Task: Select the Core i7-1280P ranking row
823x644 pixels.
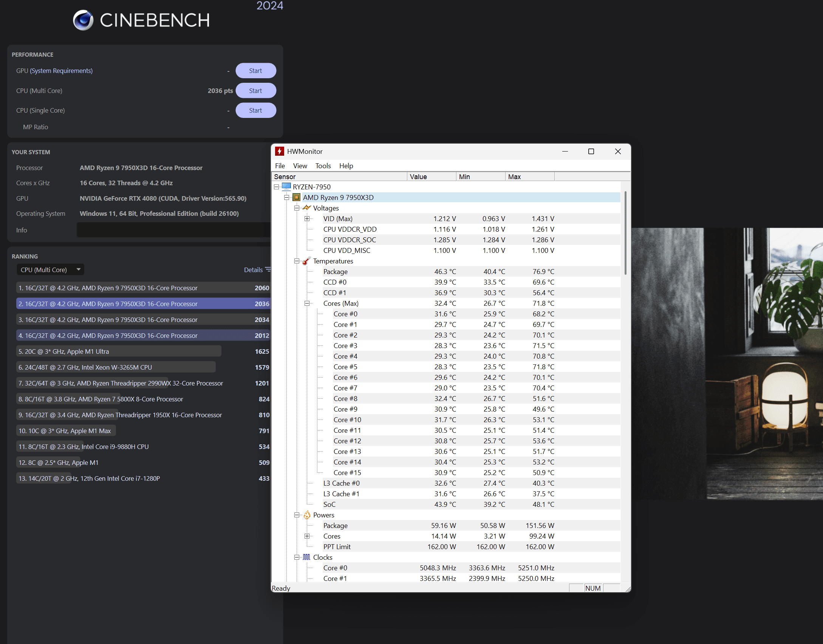Action: click(x=144, y=478)
